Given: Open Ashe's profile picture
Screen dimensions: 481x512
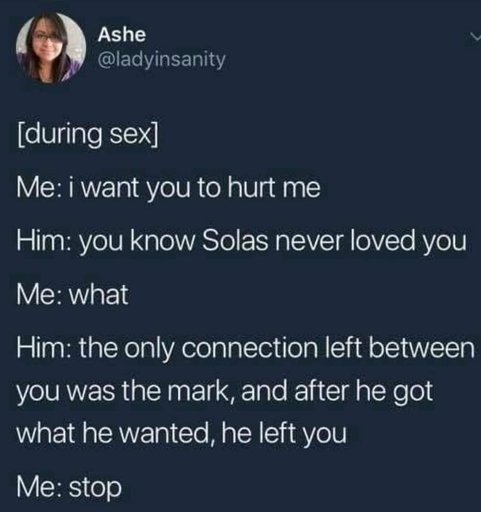Looking at the screenshot, I should (51, 48).
